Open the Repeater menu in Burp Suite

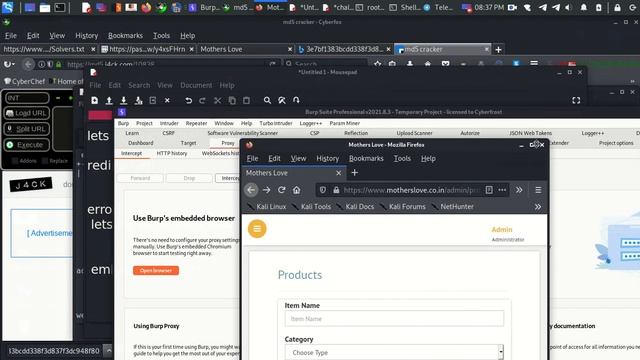click(196, 123)
